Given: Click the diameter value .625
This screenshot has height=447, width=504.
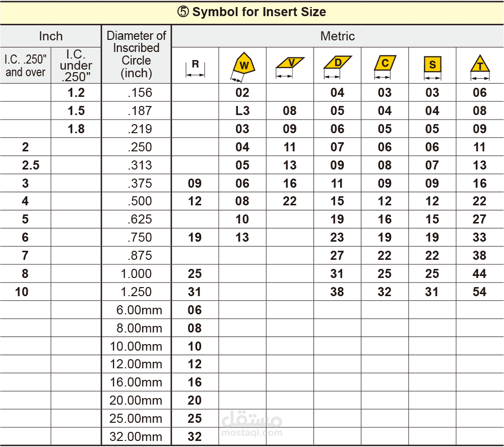Looking at the screenshot, I should [x=140, y=219].
